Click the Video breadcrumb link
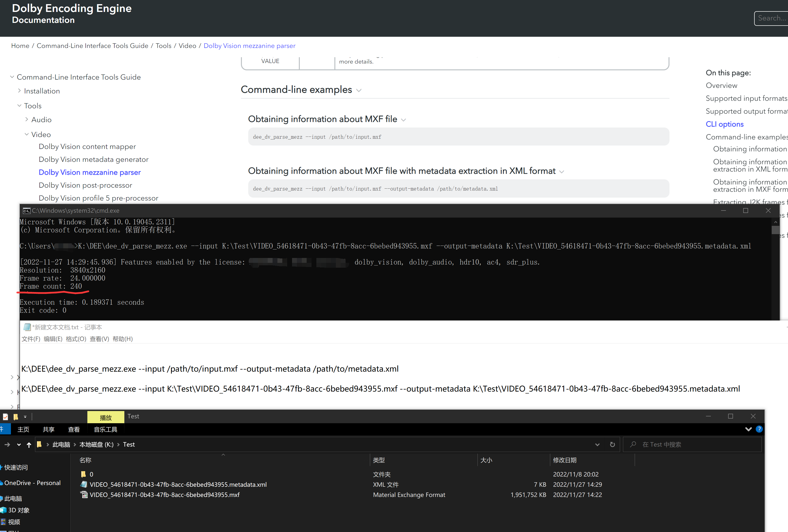788x532 pixels. (x=187, y=46)
